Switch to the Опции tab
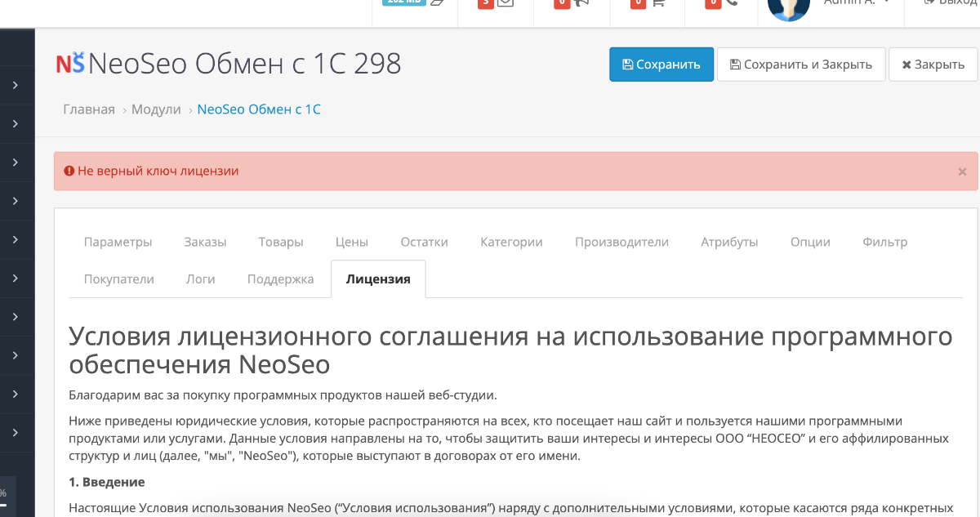Viewport: 980px width, 517px height. [x=811, y=242]
